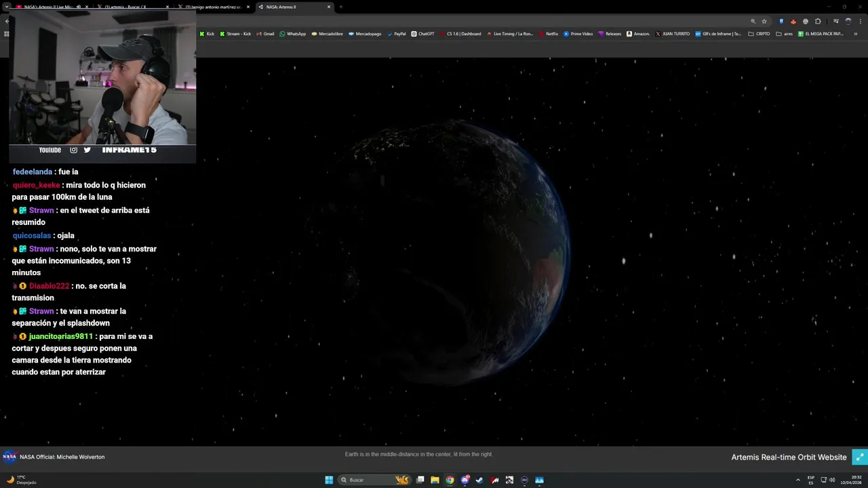Image resolution: width=868 pixels, height=488 pixels.
Task: Expand the CRIPTO bookmarks folder
Action: pyautogui.click(x=759, y=34)
